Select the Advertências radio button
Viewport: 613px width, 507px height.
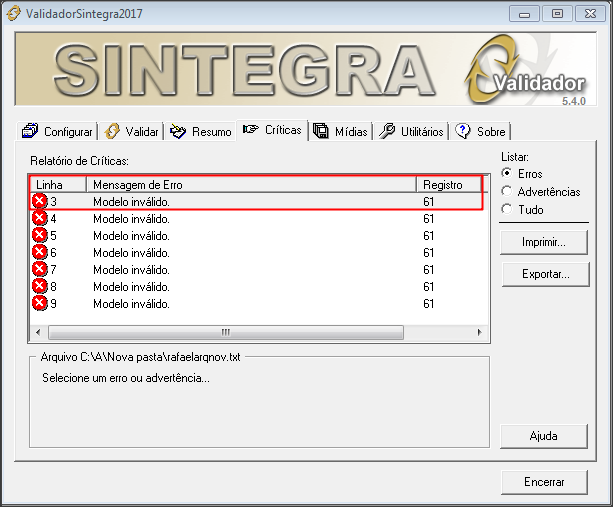click(x=507, y=191)
